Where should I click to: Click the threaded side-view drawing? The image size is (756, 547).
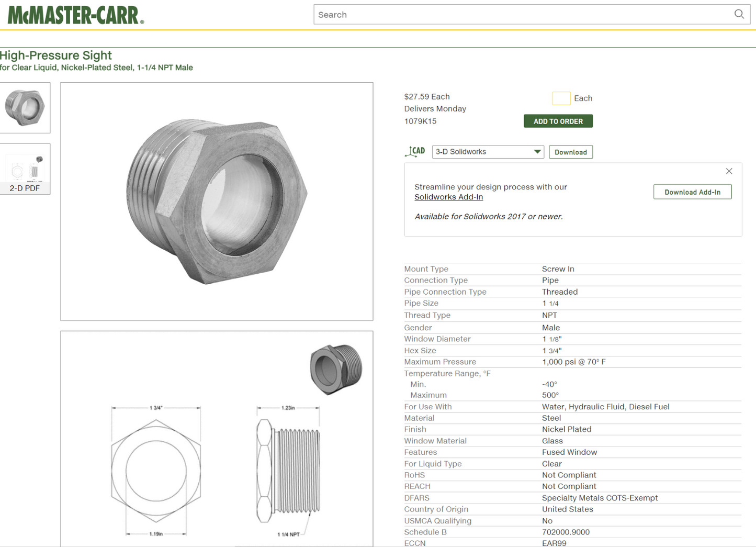click(288, 471)
